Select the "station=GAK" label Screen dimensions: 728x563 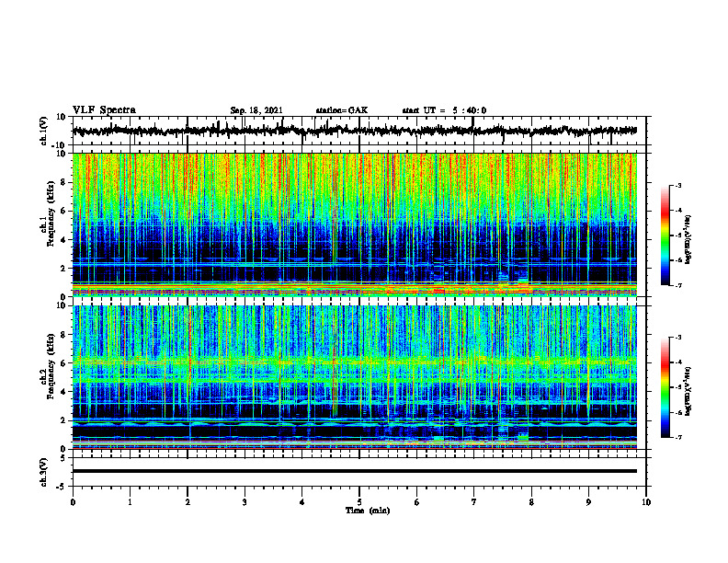pos(342,110)
